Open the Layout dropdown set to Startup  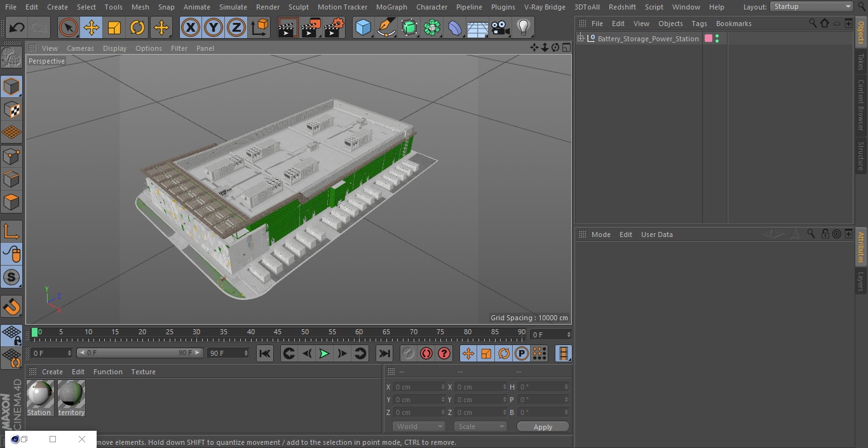point(812,6)
